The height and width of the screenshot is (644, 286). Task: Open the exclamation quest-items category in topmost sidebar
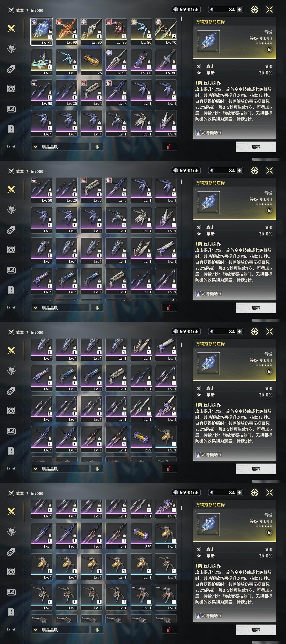(x=11, y=129)
